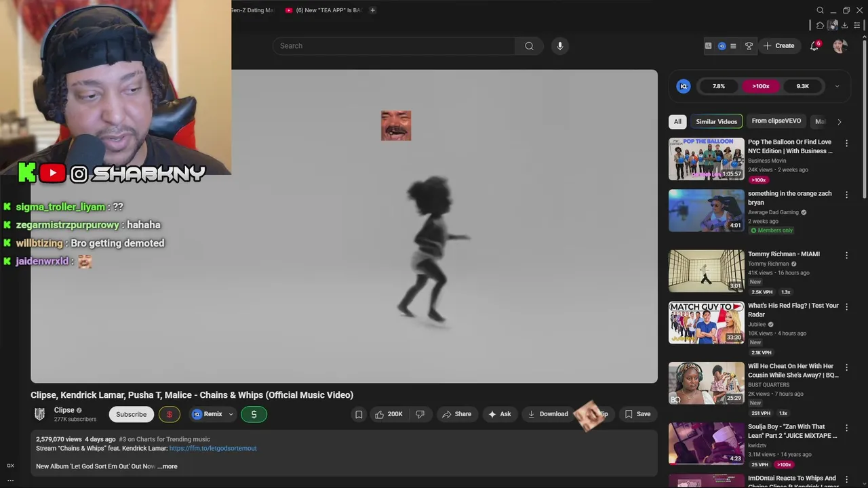Select the From clipseVEVO chip

(776, 121)
